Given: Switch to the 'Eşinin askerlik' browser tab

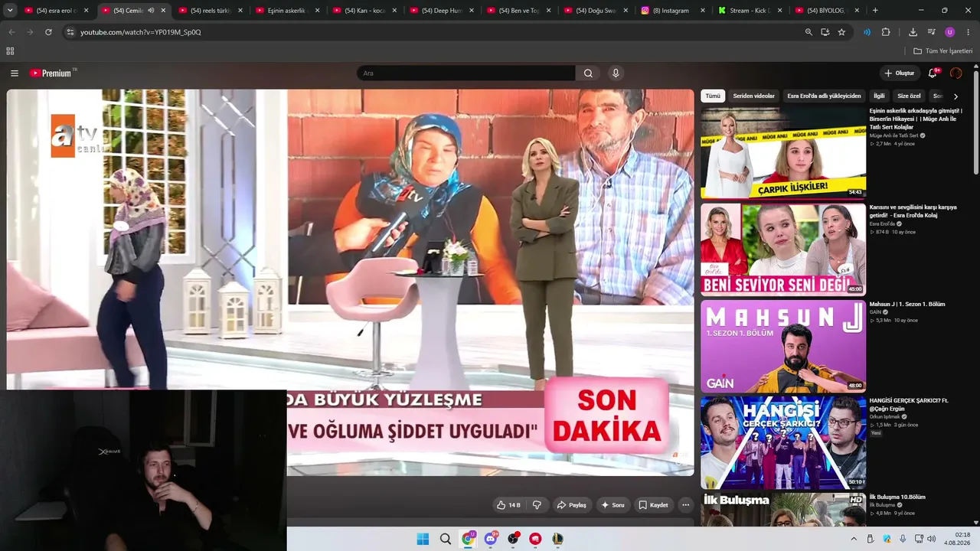Looking at the screenshot, I should pyautogui.click(x=289, y=11).
